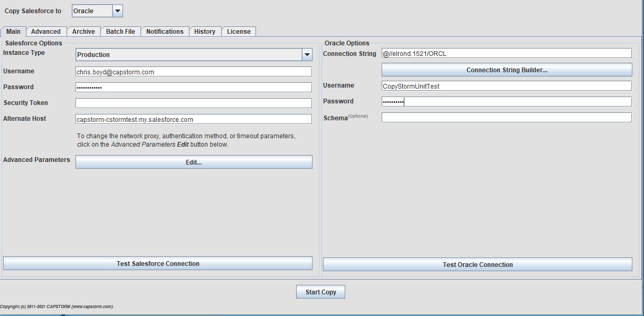Click the Advanced Parameters label
Viewport: 644px width, 316px height.
pos(36,160)
